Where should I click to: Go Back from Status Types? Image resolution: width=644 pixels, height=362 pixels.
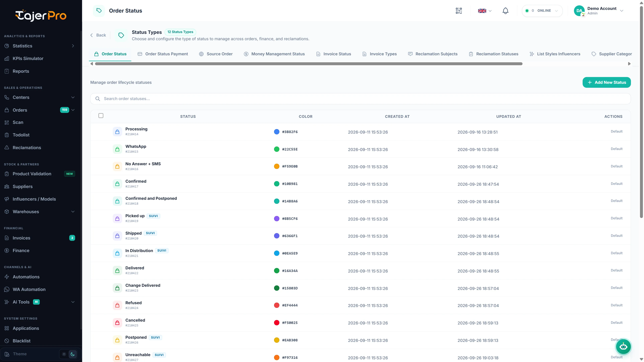coord(98,35)
